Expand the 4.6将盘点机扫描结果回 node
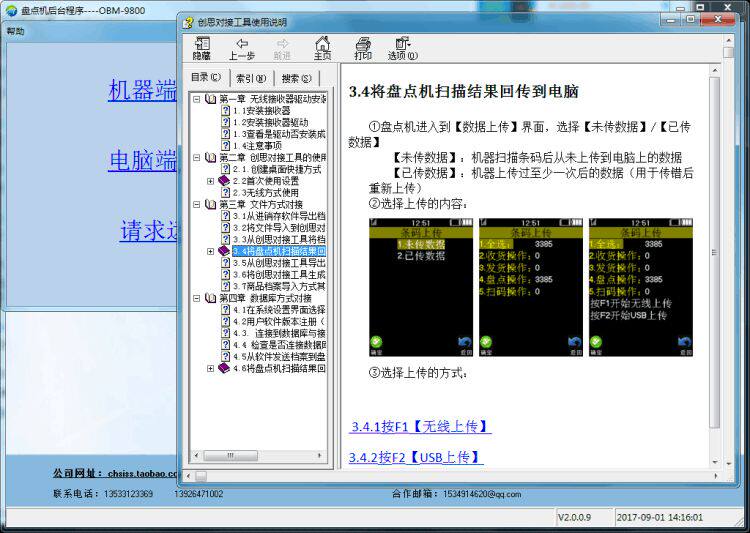Screen dimensions: 750x533 pyautogui.click(x=210, y=368)
